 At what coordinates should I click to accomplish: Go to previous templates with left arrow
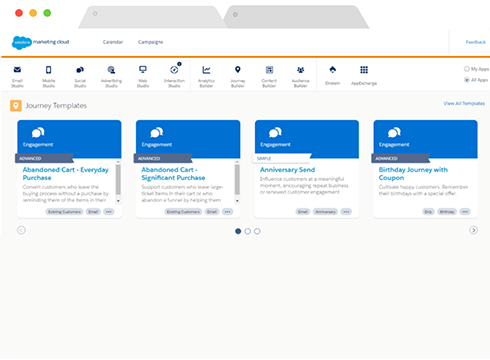click(x=21, y=230)
